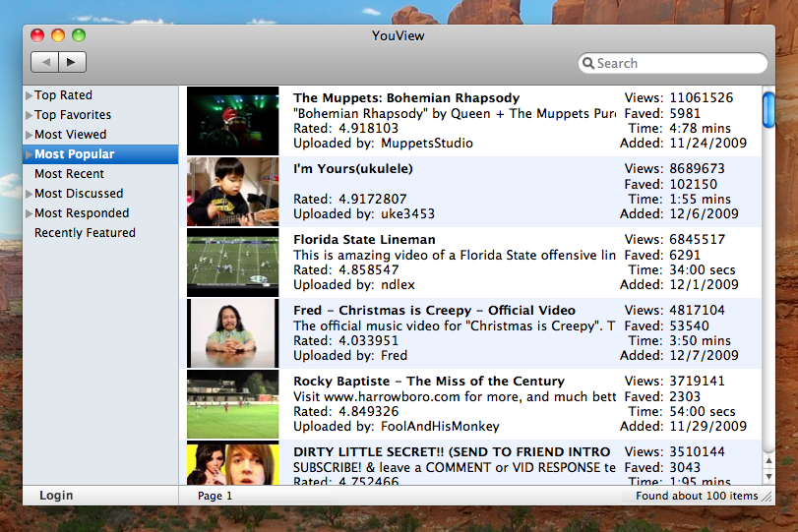Expand the Top Favorites disclosure triangle

tap(29, 115)
